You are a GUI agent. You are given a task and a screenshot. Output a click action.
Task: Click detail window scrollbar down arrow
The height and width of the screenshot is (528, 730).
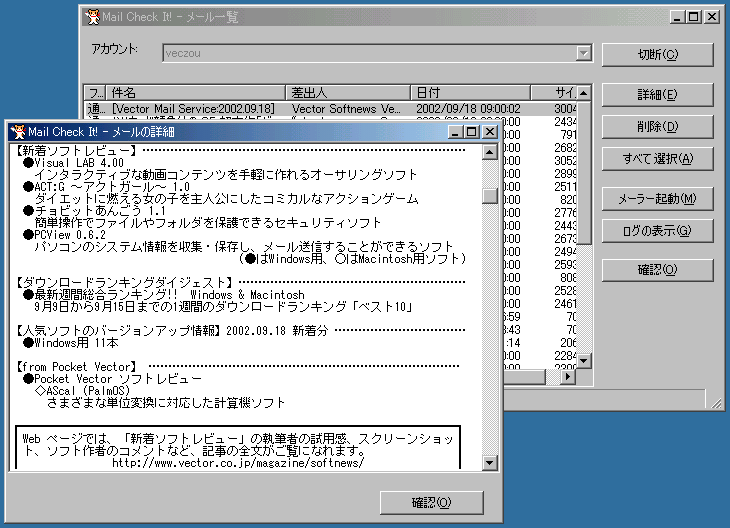[489, 462]
